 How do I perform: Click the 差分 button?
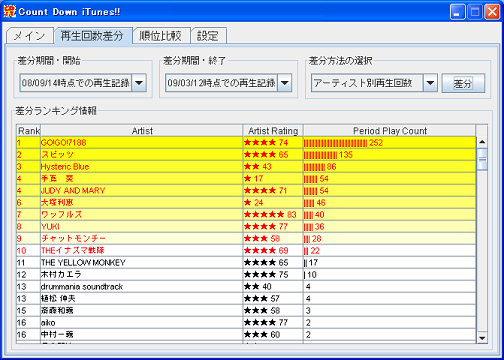(x=463, y=83)
